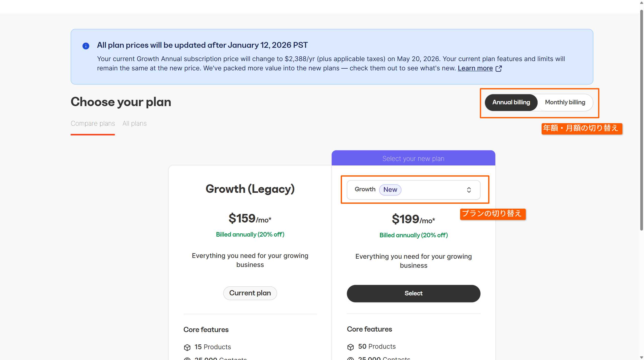Click the purple Select your new plan header

pyautogui.click(x=413, y=159)
